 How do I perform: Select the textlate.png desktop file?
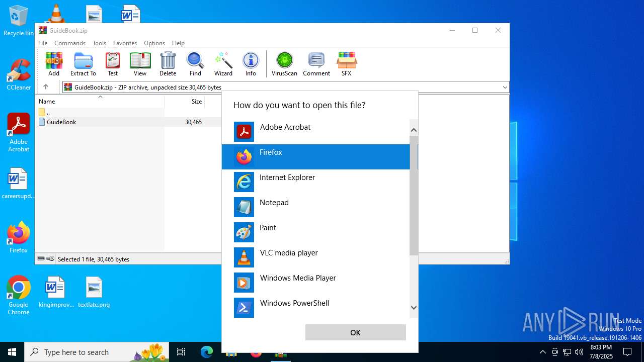tap(94, 292)
